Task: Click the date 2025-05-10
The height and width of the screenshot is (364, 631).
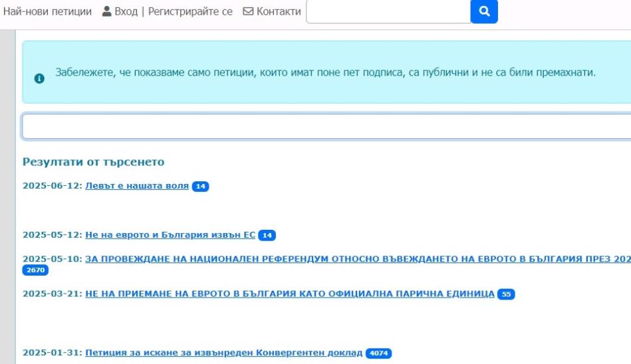Action: pos(53,259)
